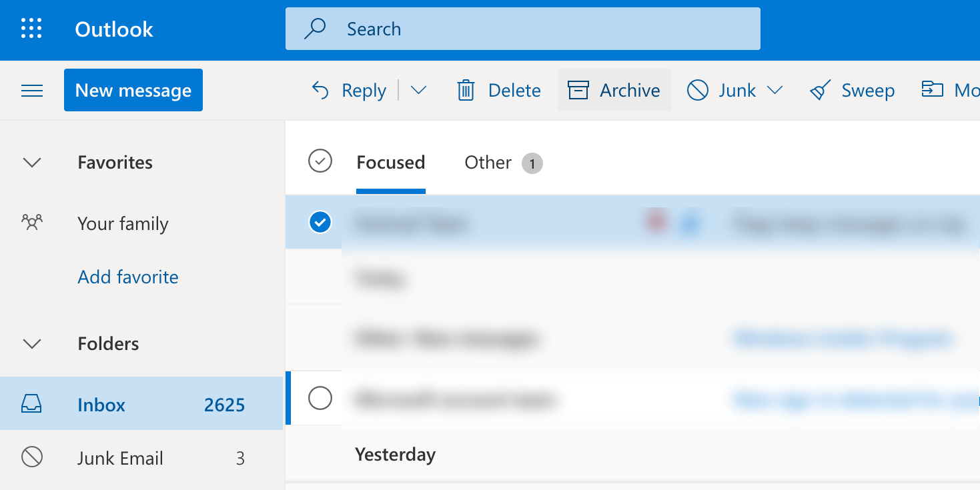Click the Reply icon to respond
Image resolution: width=980 pixels, height=490 pixels.
tap(320, 89)
